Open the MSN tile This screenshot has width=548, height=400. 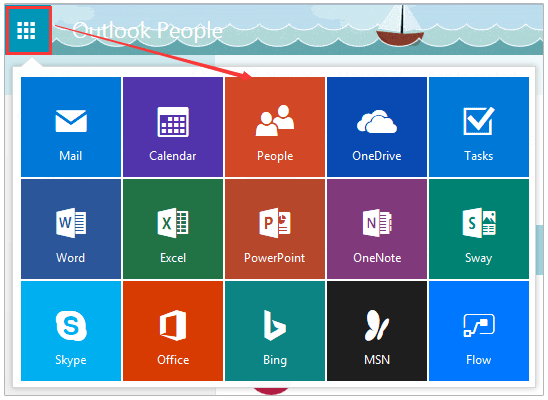click(377, 331)
